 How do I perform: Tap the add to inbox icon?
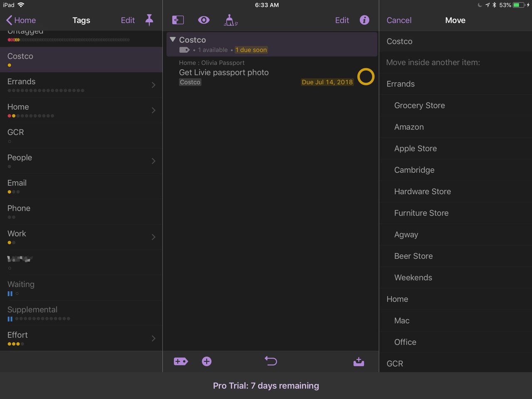[x=359, y=362]
